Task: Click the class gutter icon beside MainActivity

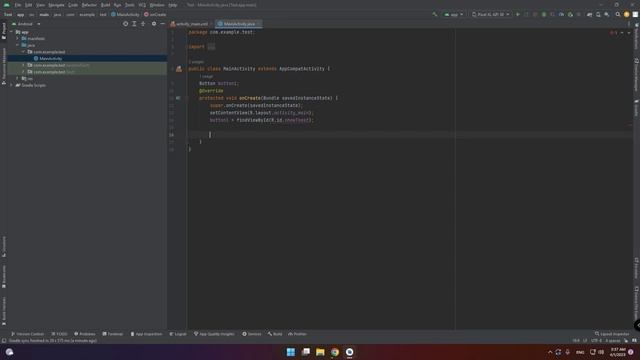Action: click(179, 69)
